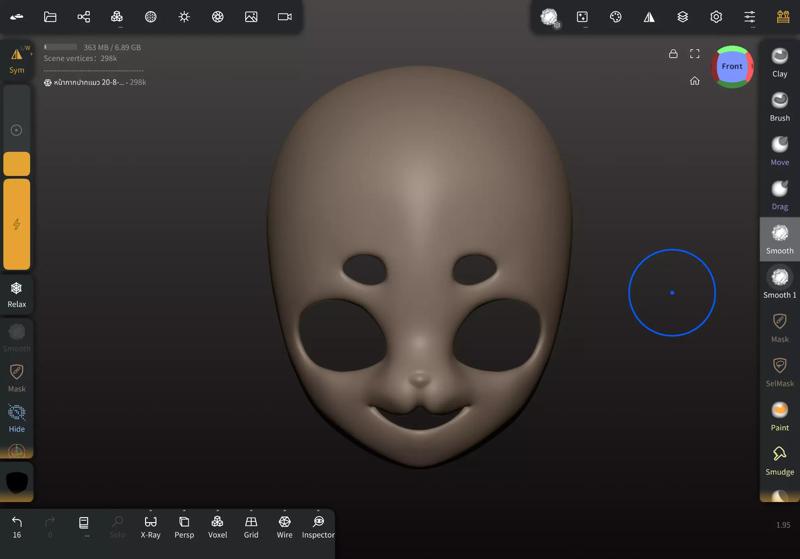
Task: Select the Move tool
Action: coord(779,149)
